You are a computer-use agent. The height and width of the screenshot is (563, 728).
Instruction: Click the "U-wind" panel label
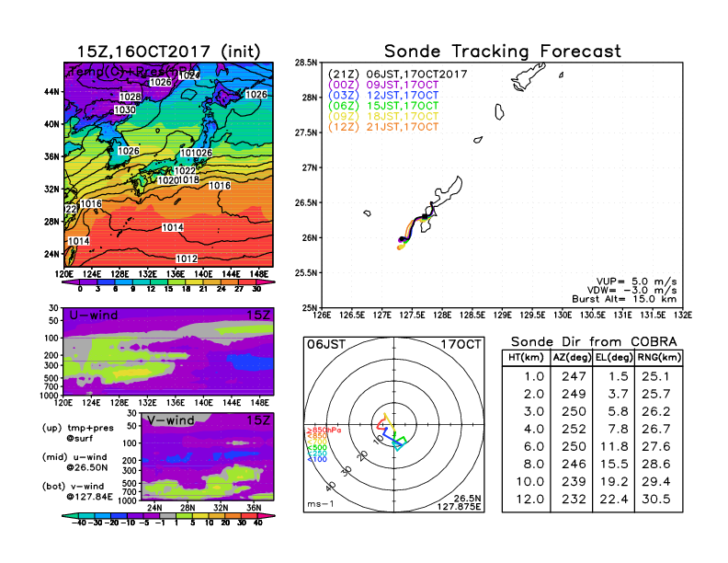click(94, 316)
